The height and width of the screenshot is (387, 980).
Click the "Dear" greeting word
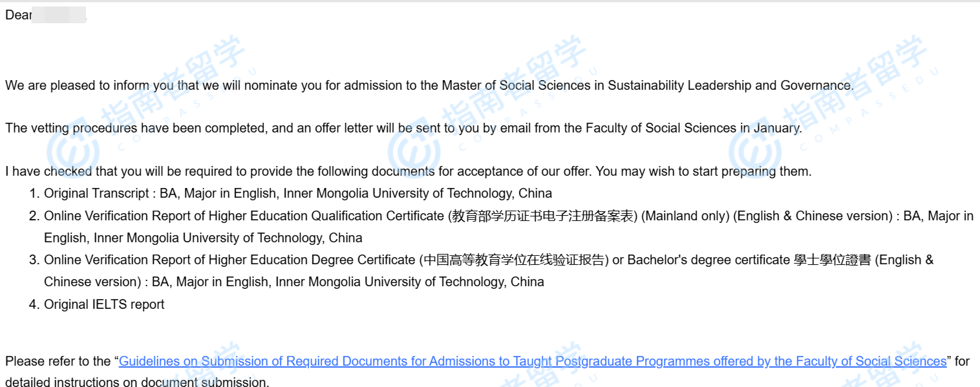[18, 15]
